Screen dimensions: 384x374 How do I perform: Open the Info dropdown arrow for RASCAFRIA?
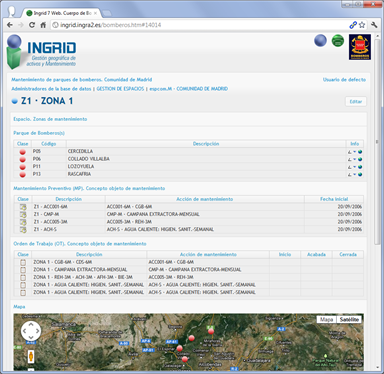(354, 174)
